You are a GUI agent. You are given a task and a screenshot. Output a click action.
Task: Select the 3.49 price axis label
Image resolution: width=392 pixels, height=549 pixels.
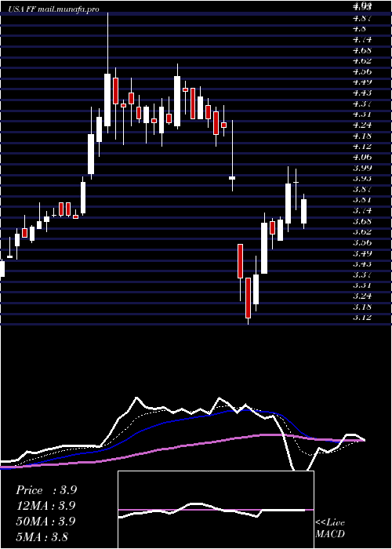coord(362,253)
